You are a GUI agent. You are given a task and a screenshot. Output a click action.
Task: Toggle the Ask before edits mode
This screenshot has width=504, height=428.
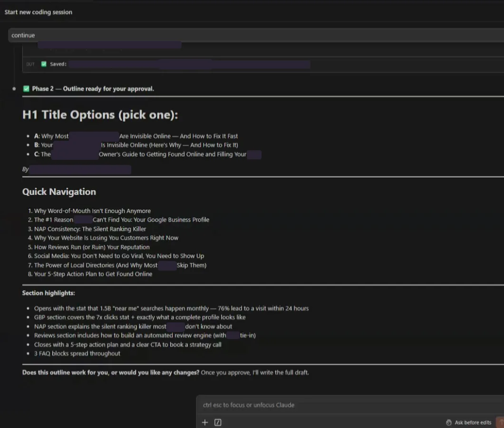tap(469, 422)
